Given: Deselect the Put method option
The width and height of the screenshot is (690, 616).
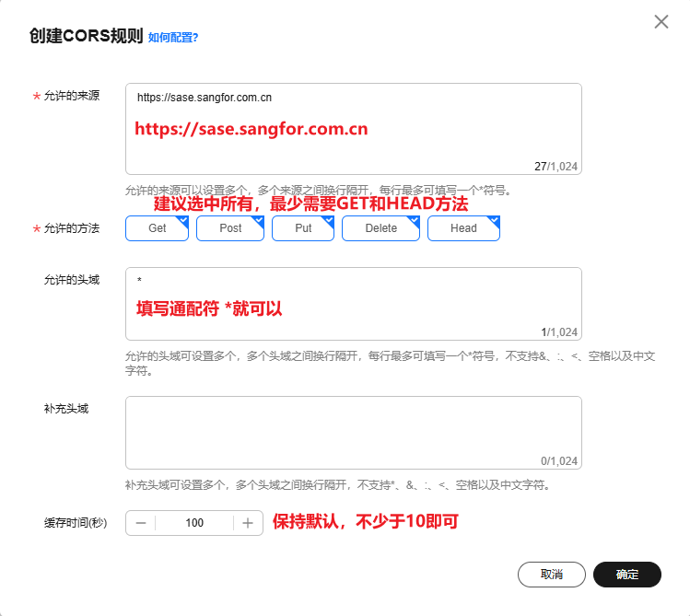Looking at the screenshot, I should [303, 228].
